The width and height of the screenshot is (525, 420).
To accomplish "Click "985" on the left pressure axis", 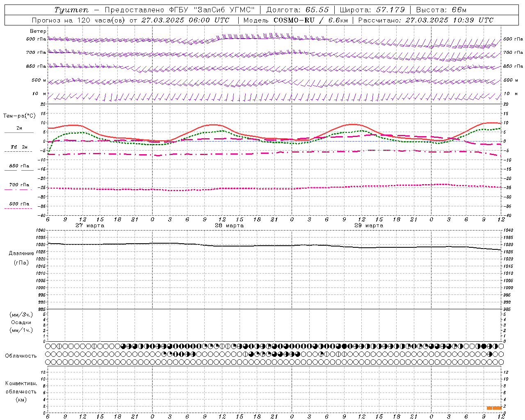I will coord(41,309).
